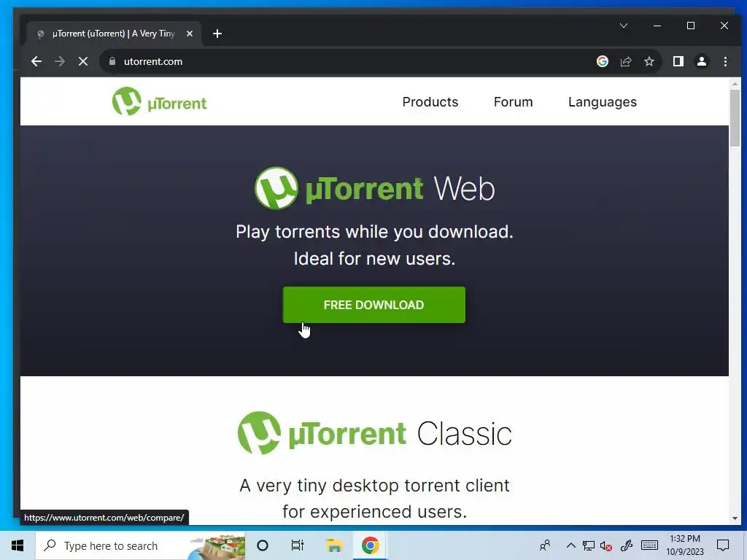Open Task View on the taskbar
The image size is (747, 560).
point(298,545)
